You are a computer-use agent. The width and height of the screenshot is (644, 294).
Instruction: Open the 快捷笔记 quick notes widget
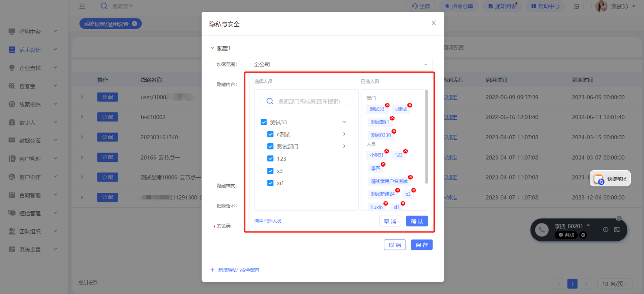tap(610, 179)
